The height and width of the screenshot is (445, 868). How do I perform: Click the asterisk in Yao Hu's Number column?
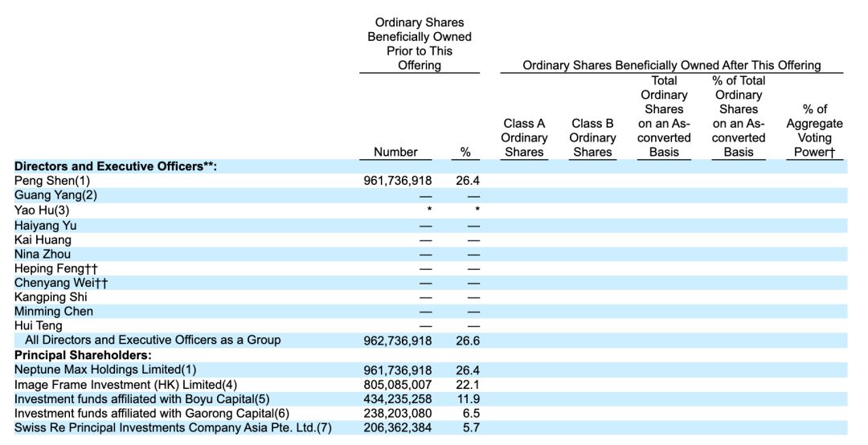429,210
